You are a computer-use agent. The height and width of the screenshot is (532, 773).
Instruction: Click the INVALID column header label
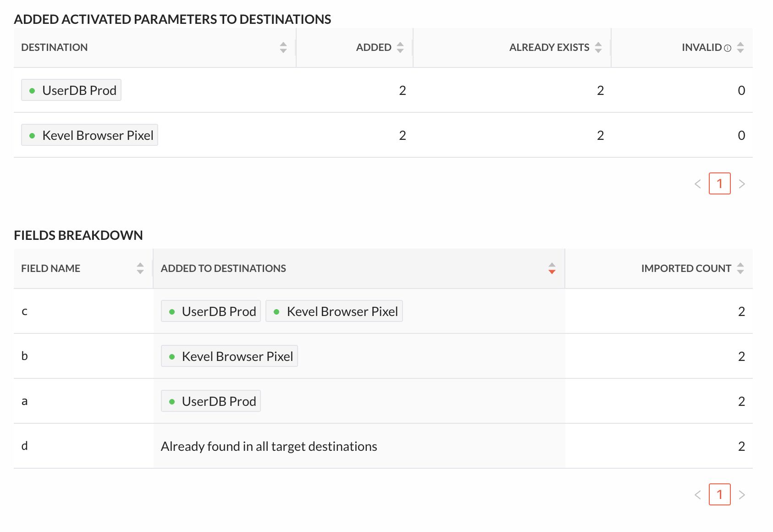(x=701, y=47)
